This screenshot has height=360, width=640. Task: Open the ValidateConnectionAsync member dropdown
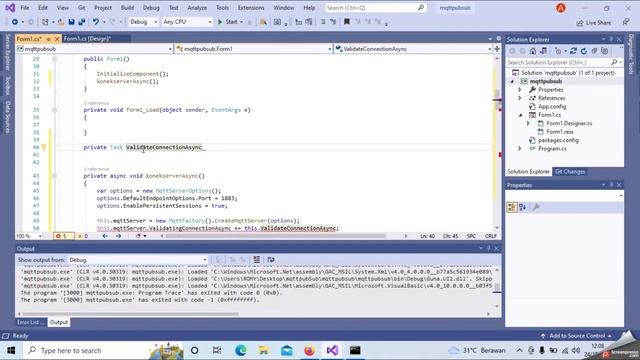413,49
